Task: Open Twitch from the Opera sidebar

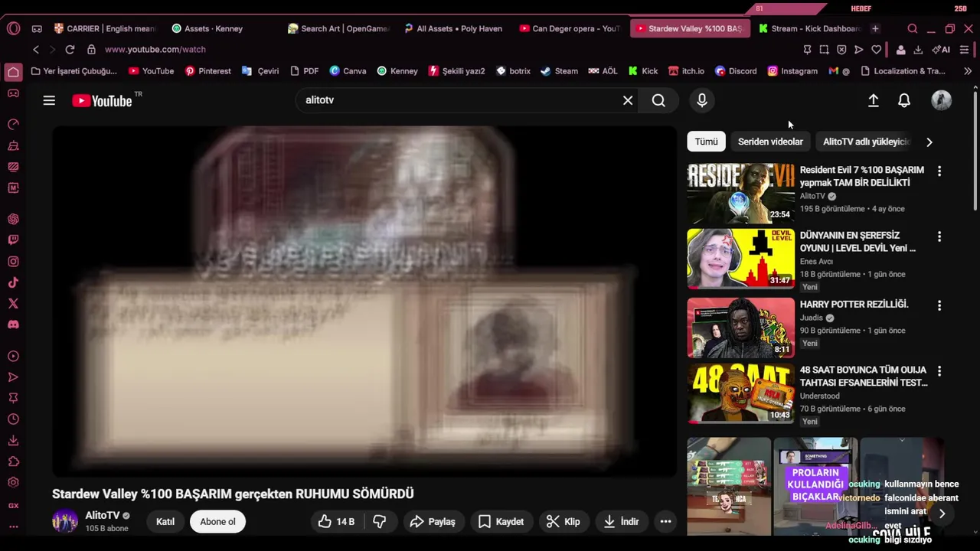Action: click(x=13, y=240)
